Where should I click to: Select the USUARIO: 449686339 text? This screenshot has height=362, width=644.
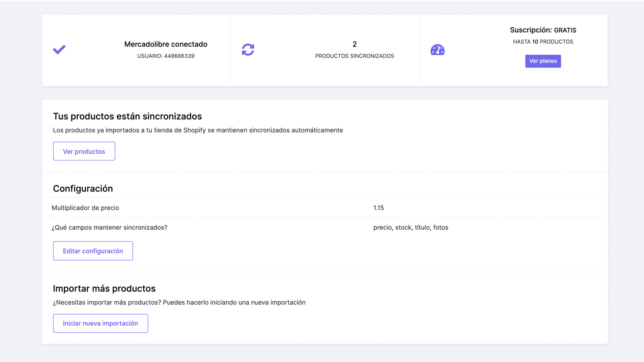click(166, 56)
